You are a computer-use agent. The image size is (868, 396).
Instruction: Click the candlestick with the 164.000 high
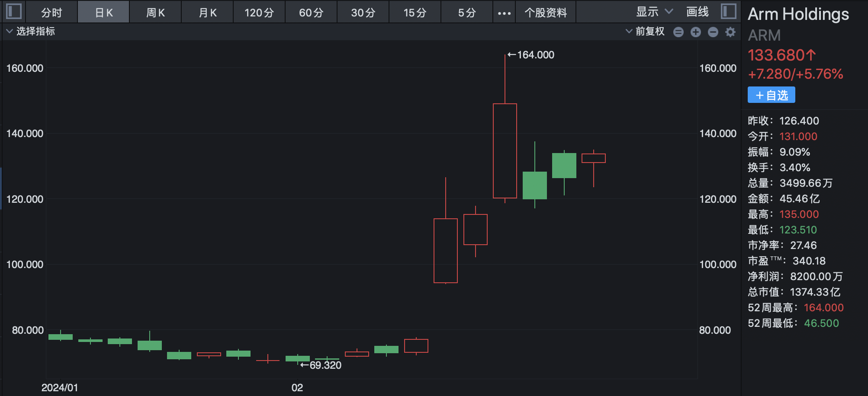coord(505,150)
